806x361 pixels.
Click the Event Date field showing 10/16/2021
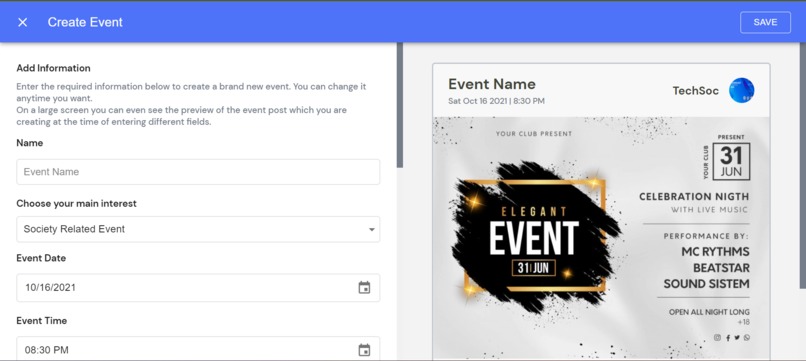(x=198, y=287)
